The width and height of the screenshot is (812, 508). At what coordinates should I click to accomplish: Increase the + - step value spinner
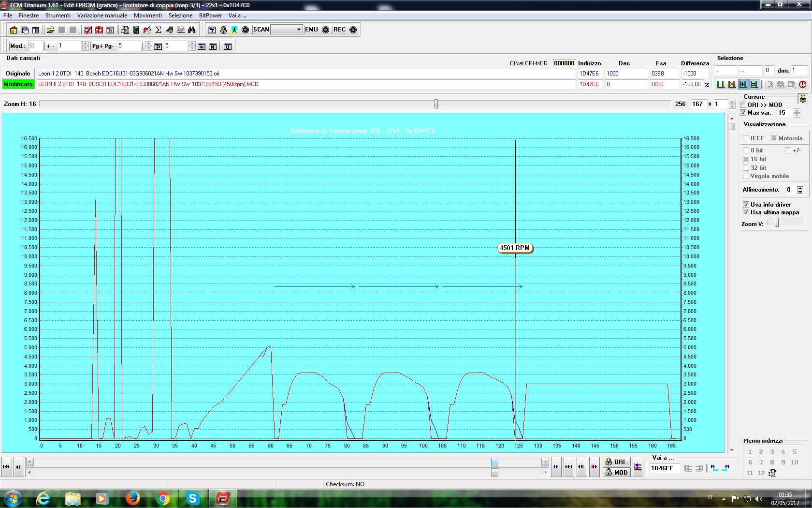coord(86,44)
